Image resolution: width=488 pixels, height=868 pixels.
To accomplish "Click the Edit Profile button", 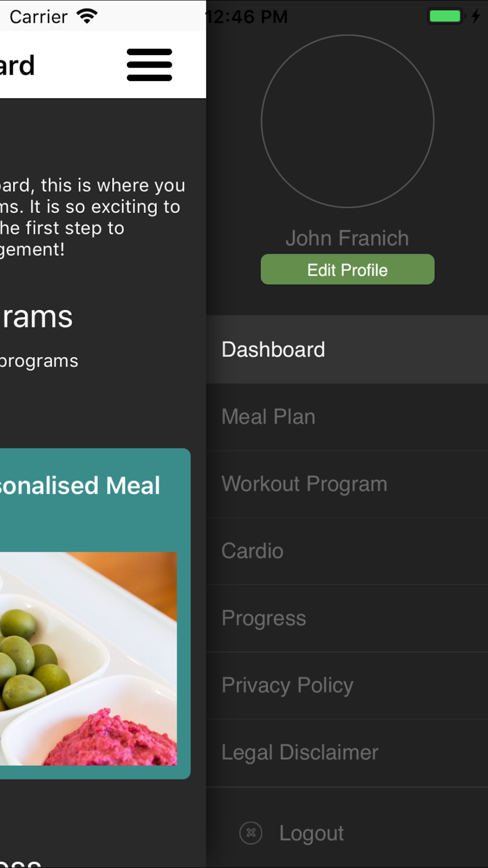I will pos(347,269).
